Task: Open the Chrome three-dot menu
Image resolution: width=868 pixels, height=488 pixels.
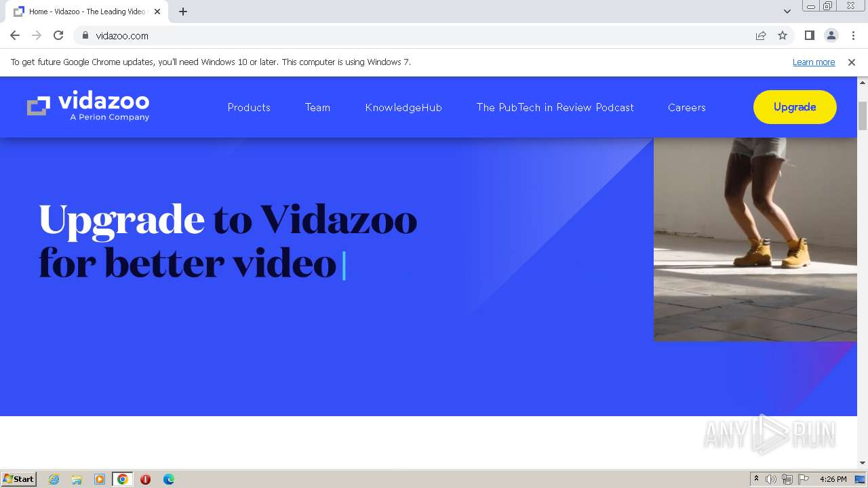Action: pyautogui.click(x=853, y=35)
